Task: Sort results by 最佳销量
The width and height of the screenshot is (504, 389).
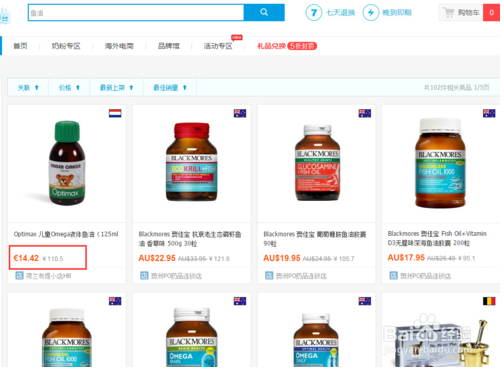Action: pos(170,88)
